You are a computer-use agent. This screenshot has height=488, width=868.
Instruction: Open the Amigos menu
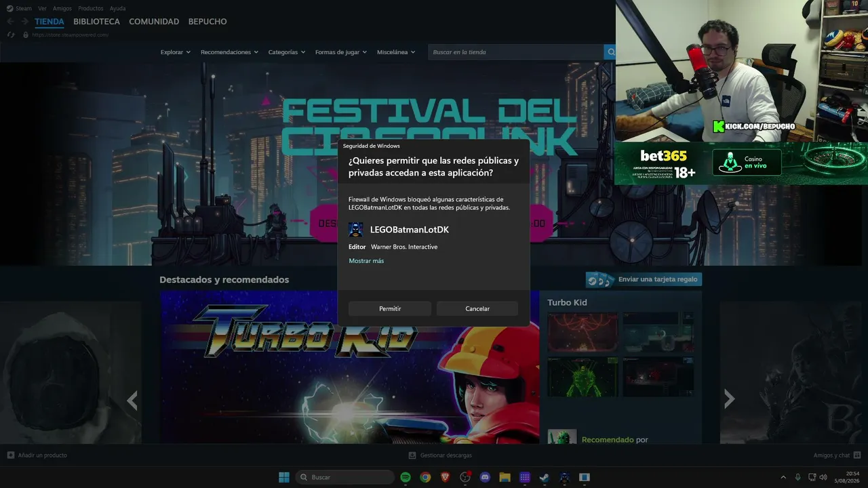pyautogui.click(x=62, y=8)
